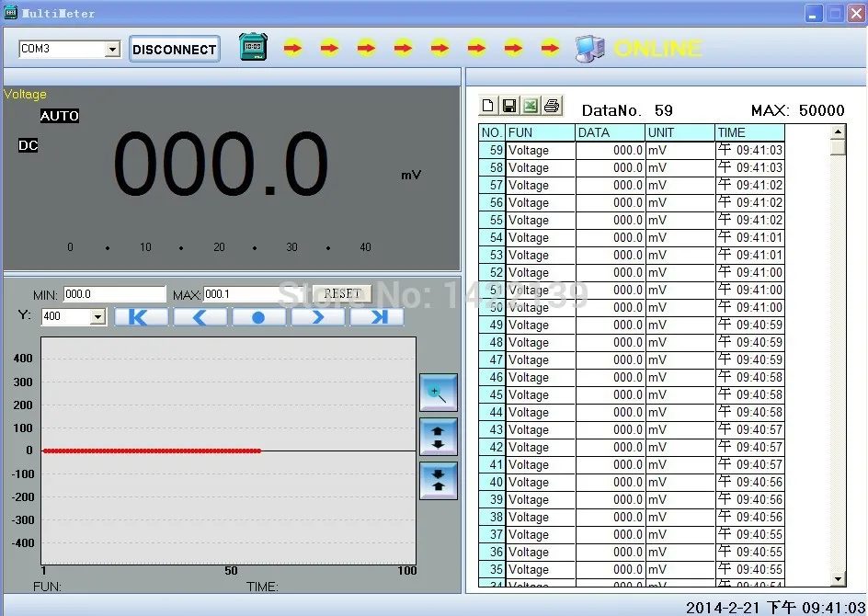Click the blue circle record button
The image size is (868, 616).
tap(258, 317)
